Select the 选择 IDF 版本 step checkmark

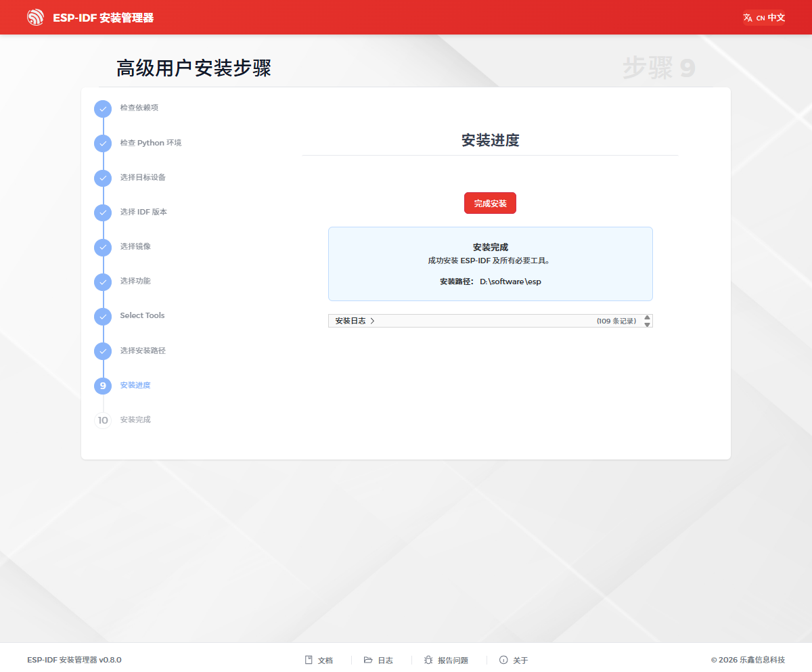pos(103,212)
